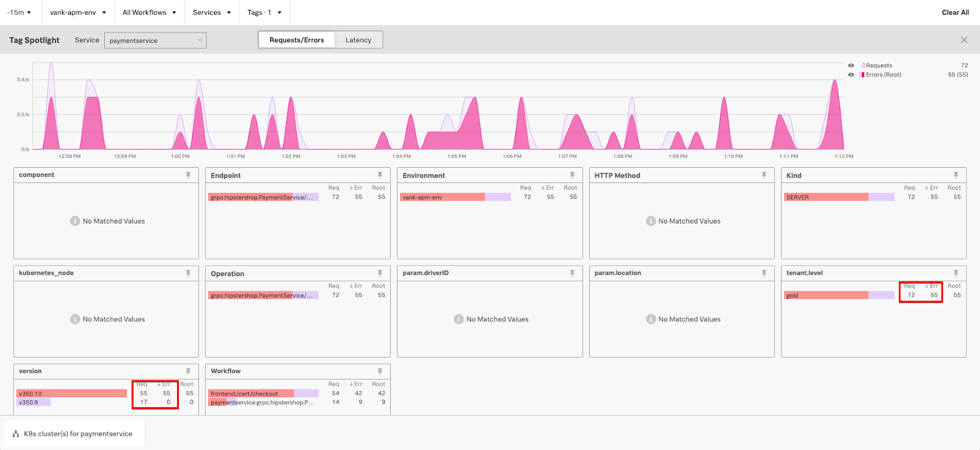Open the All Workflows dropdown
The width and height of the screenshot is (980, 450).
(x=149, y=12)
